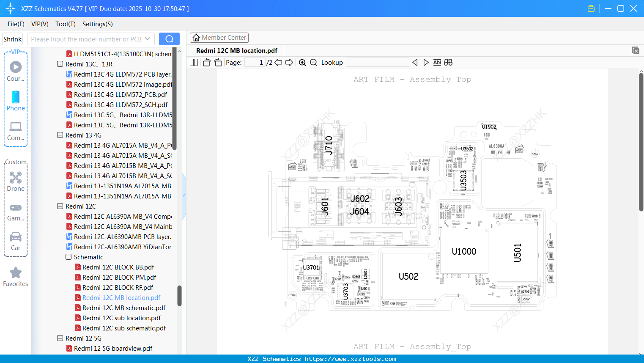Open the File(F) menu
The image size is (644, 363).
pos(16,24)
